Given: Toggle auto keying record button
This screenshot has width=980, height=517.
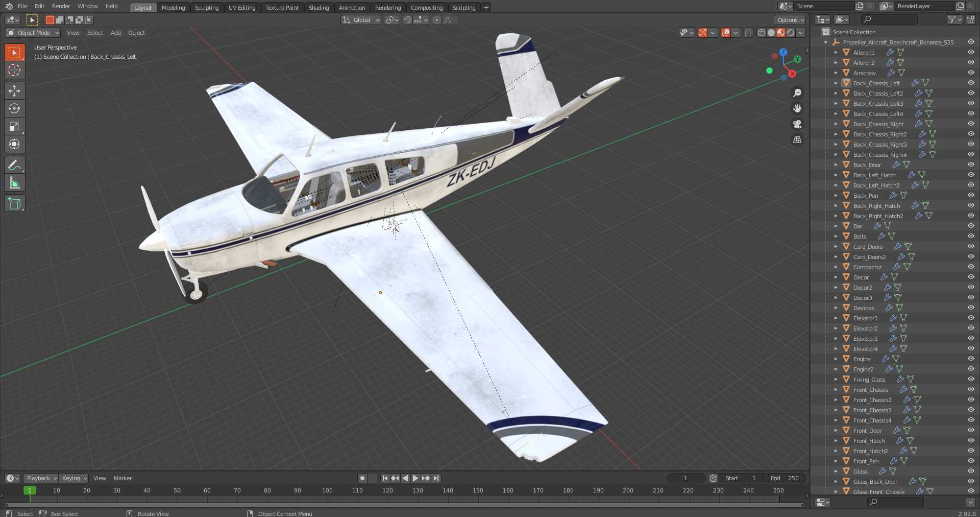Looking at the screenshot, I should [362, 478].
